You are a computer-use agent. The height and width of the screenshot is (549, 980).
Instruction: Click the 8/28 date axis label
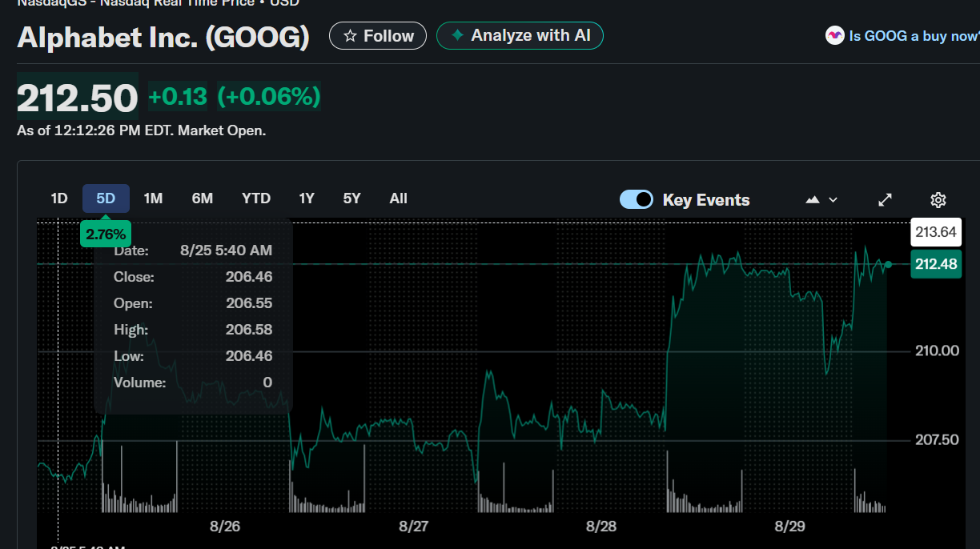[x=601, y=527]
